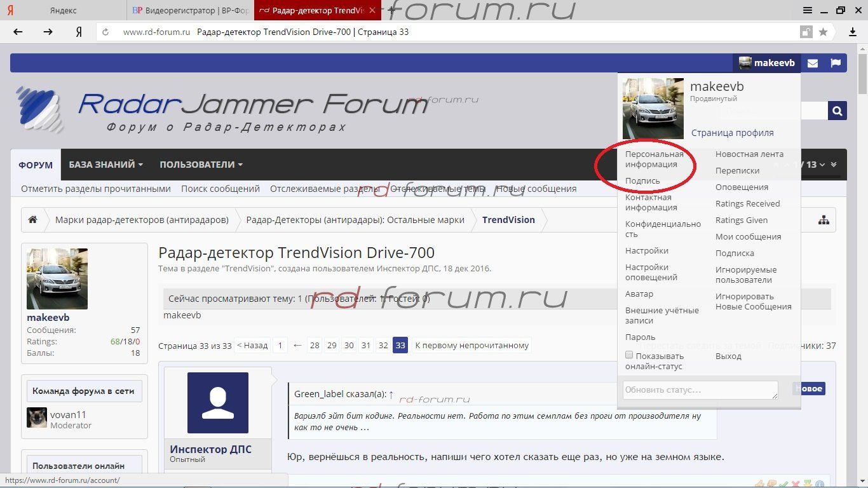This screenshot has height=488, width=868.
Task: Open moderator vovan11's profile
Action: (68, 415)
